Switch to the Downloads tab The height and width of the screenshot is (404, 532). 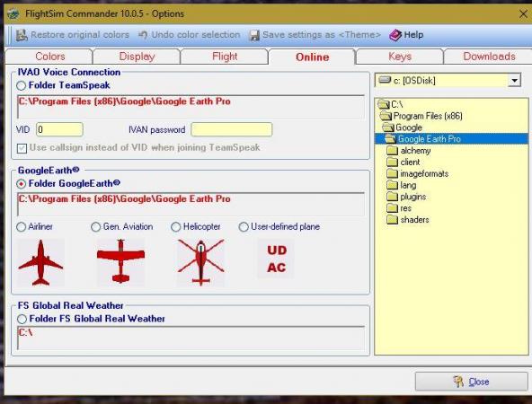[489, 57]
